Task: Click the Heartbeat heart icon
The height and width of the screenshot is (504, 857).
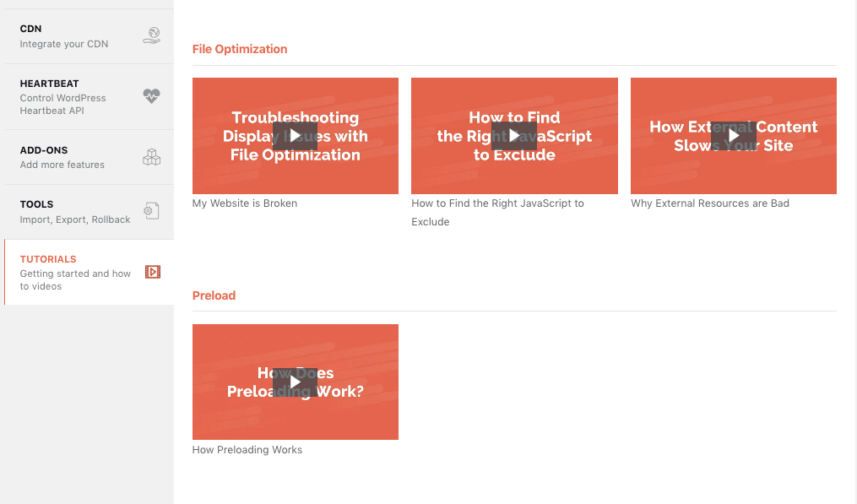Action: [151, 96]
